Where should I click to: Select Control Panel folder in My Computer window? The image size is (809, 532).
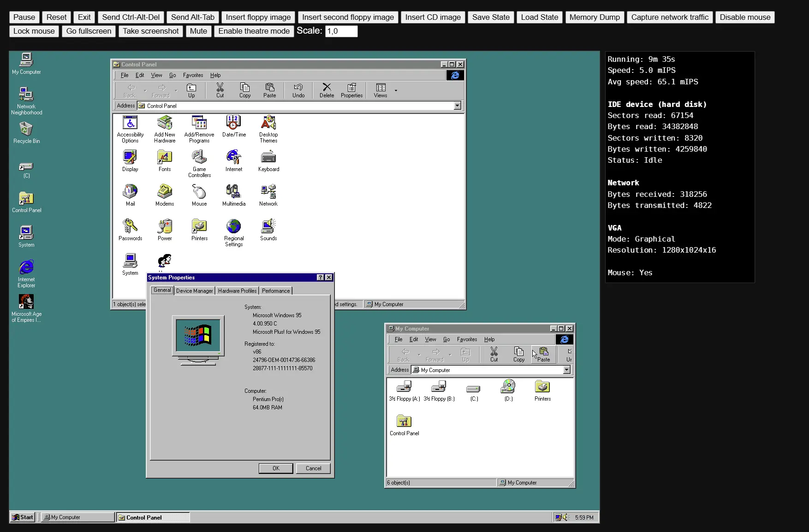(x=404, y=425)
